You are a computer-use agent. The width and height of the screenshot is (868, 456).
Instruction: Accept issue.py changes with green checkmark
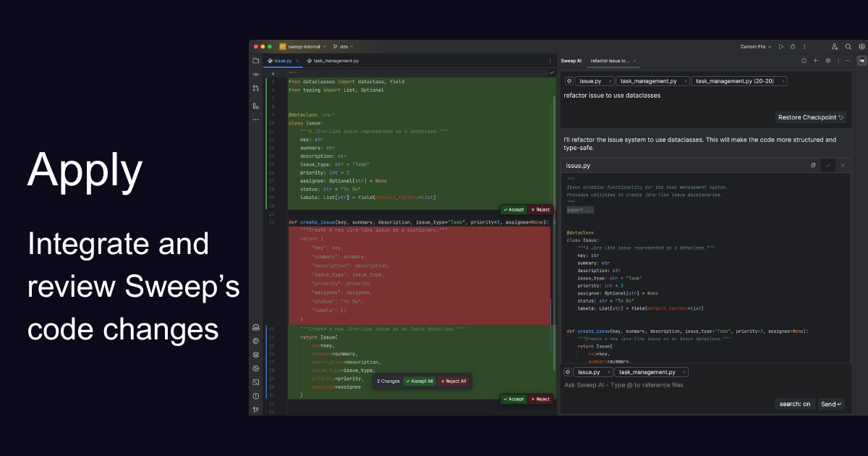(x=827, y=166)
